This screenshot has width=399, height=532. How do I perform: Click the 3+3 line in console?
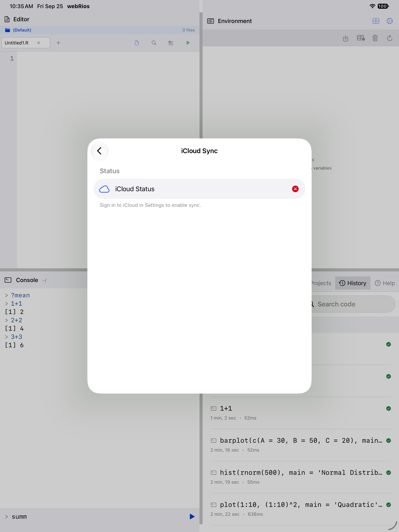pyautogui.click(x=16, y=337)
